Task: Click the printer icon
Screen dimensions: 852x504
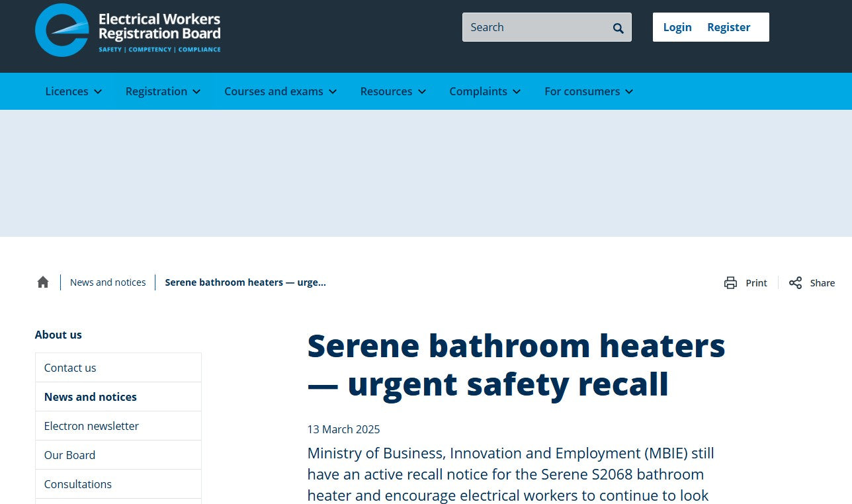Action: 730,283
